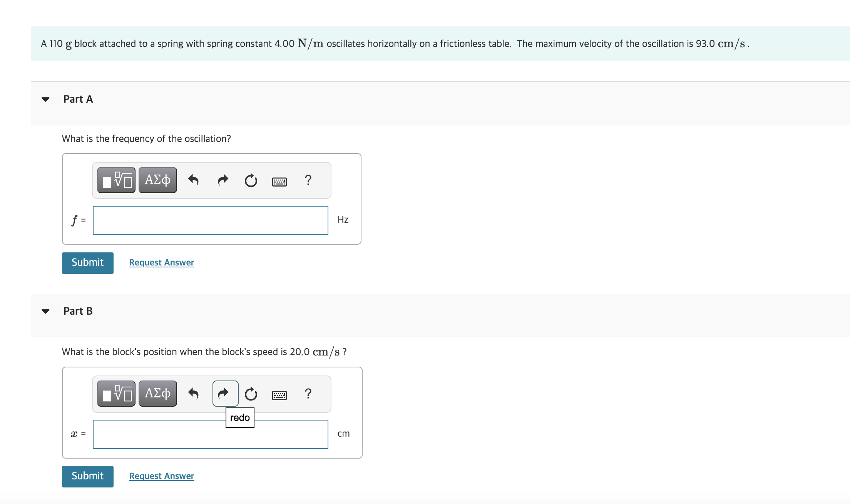Collapse the Part B section
This screenshot has width=850, height=504.
(x=45, y=311)
